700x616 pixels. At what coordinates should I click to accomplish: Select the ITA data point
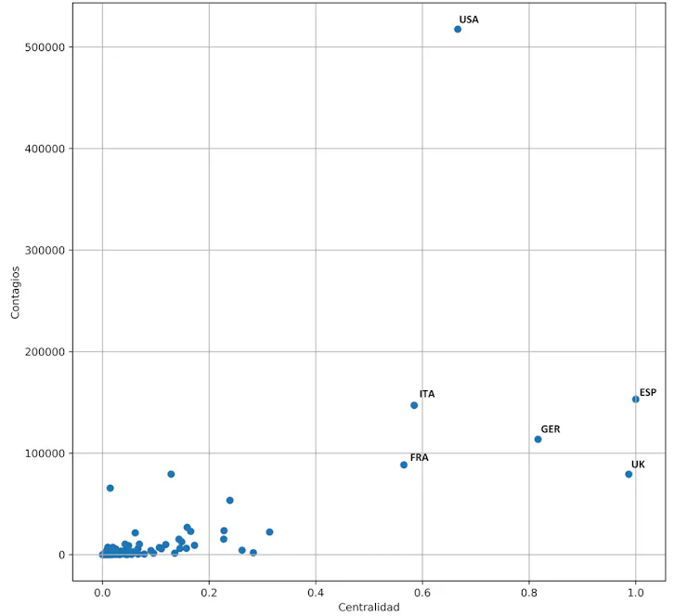[x=414, y=405]
